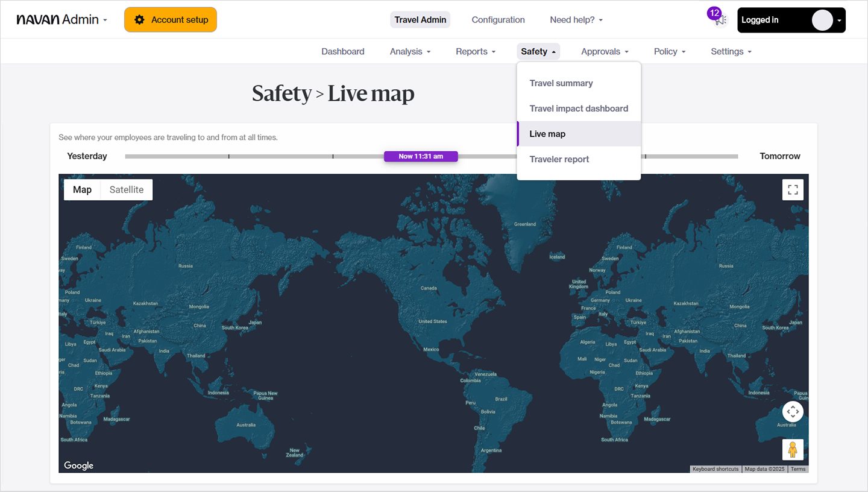Choose Traveler report menu item
868x492 pixels.
559,159
